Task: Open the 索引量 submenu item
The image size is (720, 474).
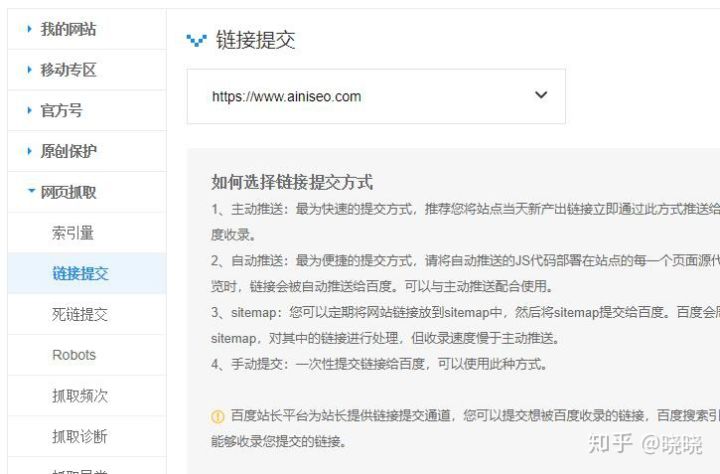Action: [87, 232]
